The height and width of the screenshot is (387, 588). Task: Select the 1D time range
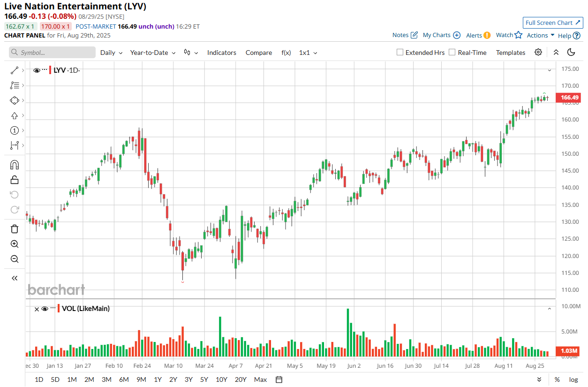tap(39, 379)
